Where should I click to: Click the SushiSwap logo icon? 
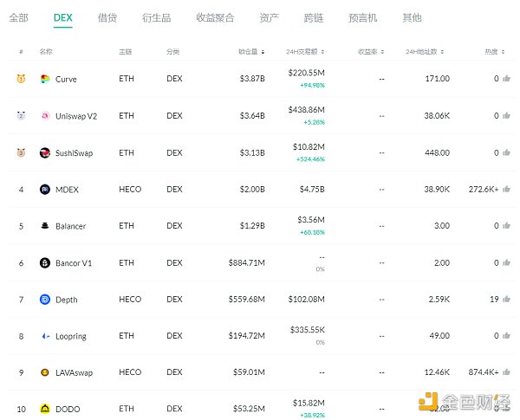click(44, 152)
